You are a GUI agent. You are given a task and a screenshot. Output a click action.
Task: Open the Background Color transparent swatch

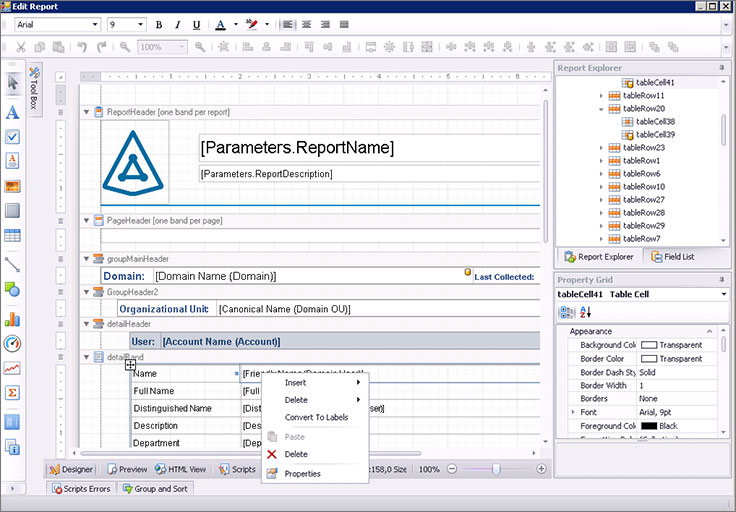pos(649,345)
